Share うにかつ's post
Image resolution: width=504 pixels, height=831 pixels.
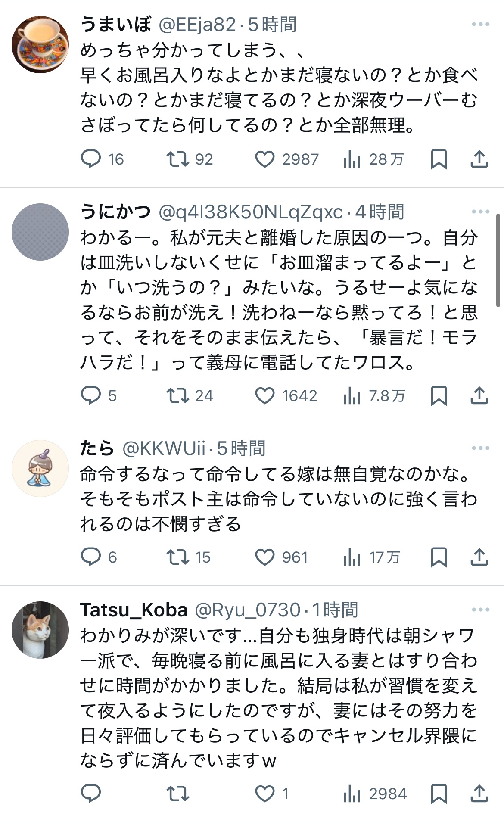coord(479,395)
